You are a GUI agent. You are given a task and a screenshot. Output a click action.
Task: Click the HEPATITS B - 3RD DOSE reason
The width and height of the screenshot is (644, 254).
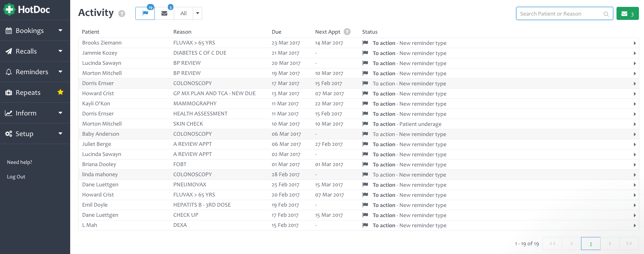tap(202, 205)
